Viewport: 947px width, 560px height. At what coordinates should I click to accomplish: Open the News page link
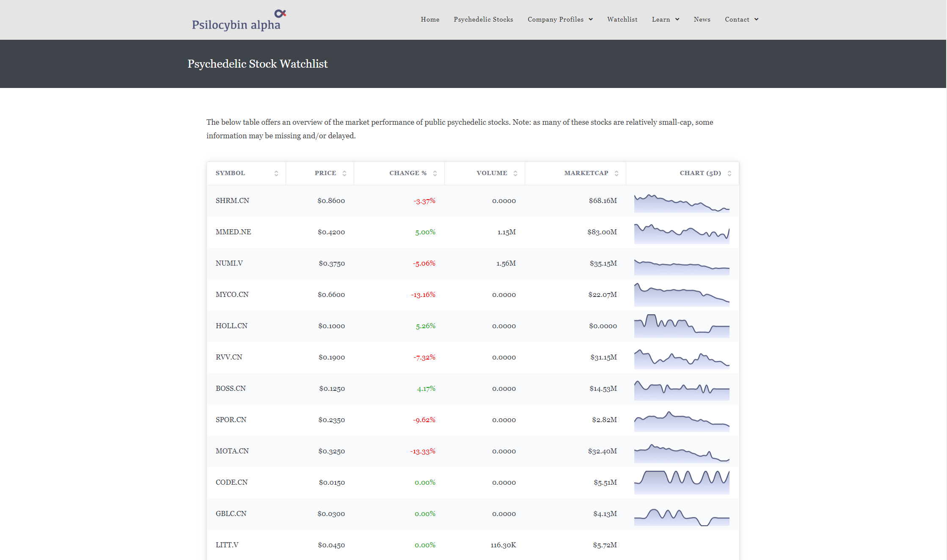[x=702, y=19]
